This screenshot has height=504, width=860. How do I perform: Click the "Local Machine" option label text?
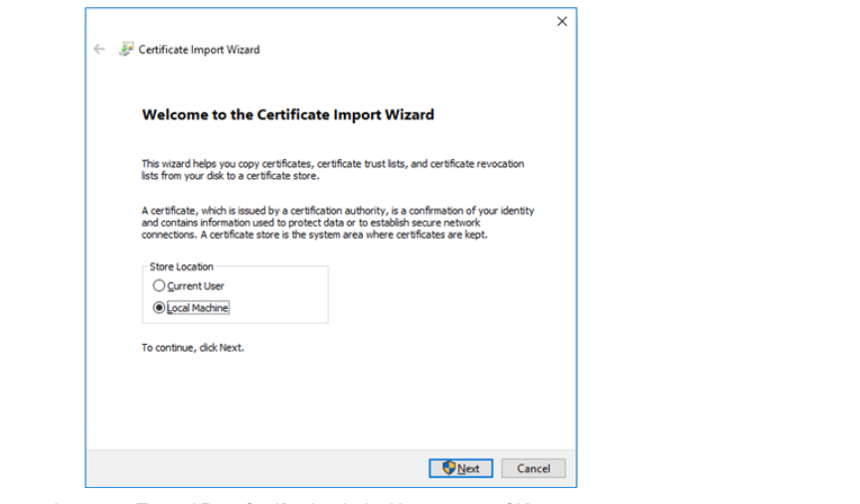coord(198,308)
